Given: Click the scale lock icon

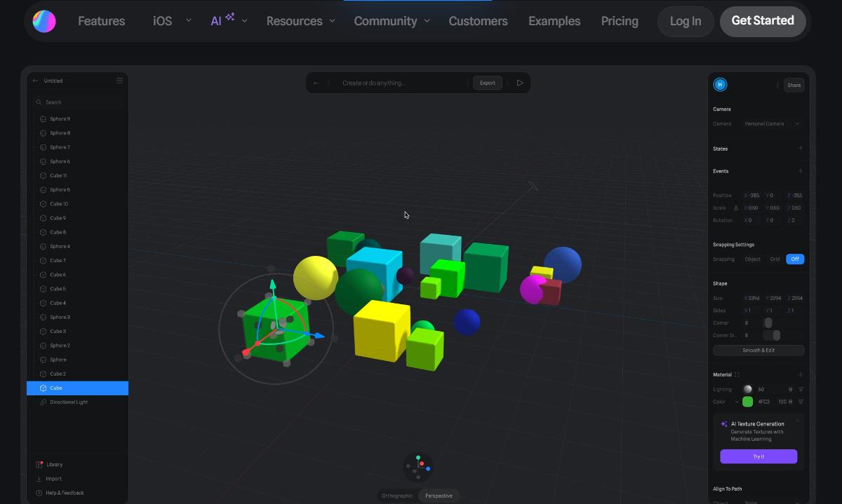Looking at the screenshot, I should click(x=736, y=208).
